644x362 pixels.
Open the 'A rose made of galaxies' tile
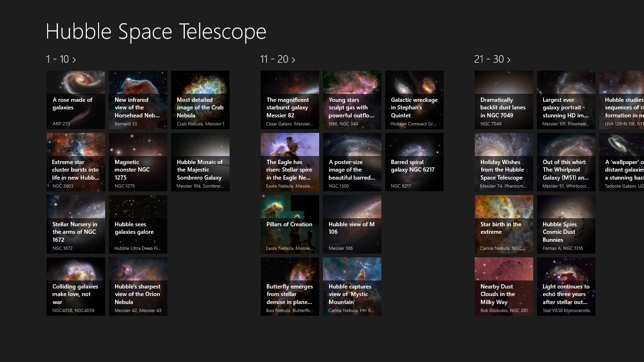pos(75,100)
